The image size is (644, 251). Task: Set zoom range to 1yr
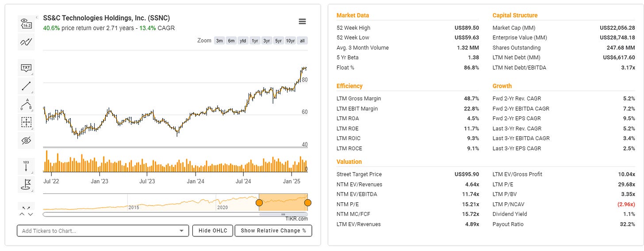[255, 41]
